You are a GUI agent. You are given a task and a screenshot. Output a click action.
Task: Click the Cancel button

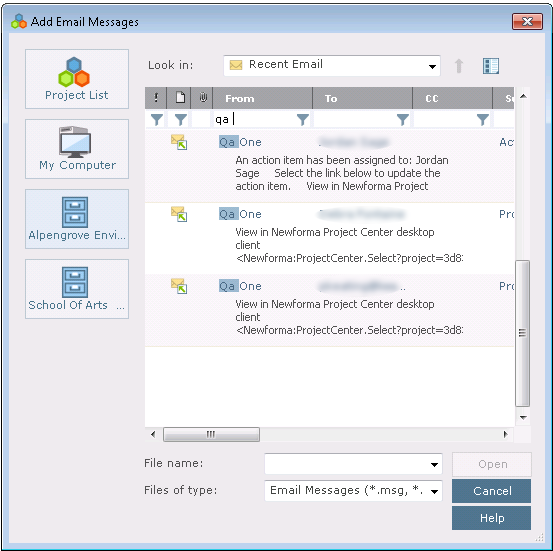click(492, 491)
